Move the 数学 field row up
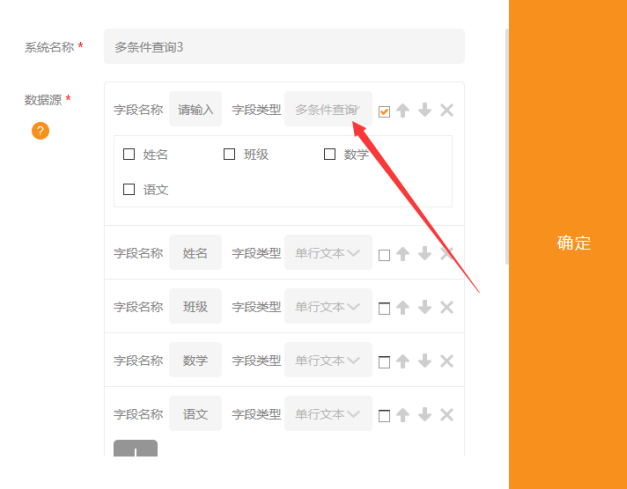The height and width of the screenshot is (489, 627). click(x=403, y=361)
